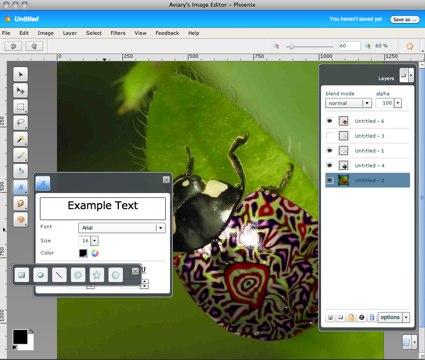Open the Layer menu
Viewport: 425px width, 360px height.
(70, 33)
